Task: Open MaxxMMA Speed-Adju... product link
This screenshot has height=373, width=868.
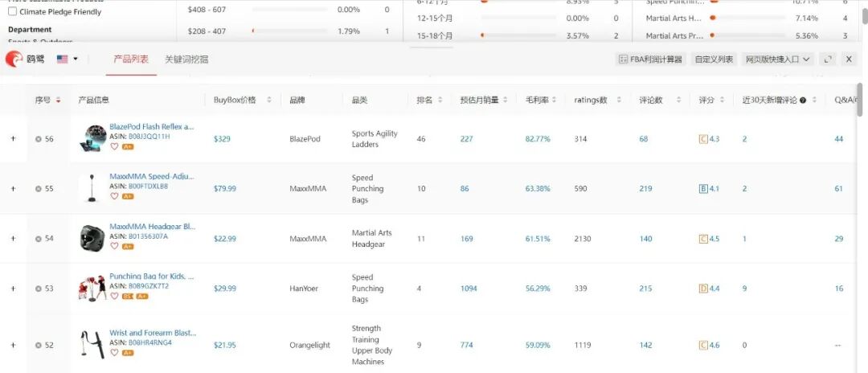Action: [x=152, y=177]
